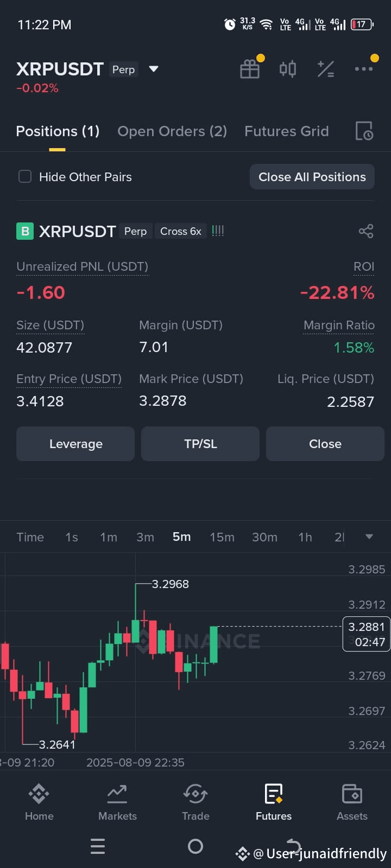The image size is (391, 868).
Task: Tap the Close All Positions button
Action: (312, 177)
